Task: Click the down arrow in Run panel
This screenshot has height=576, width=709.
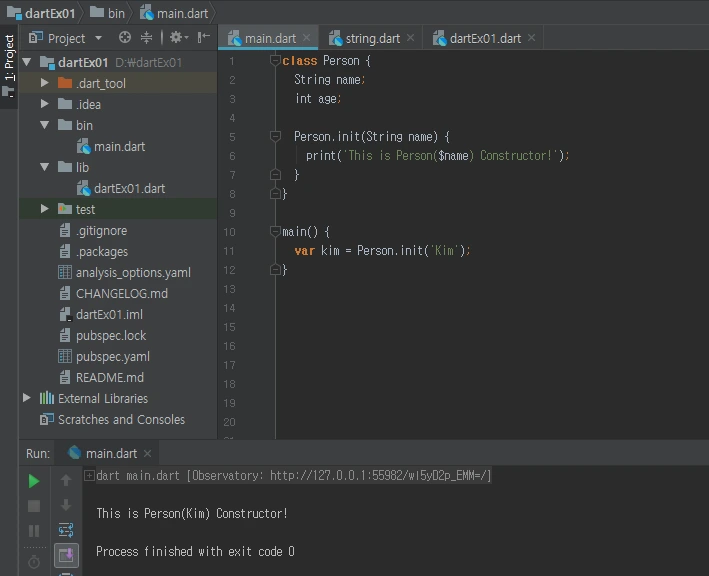Action: pyautogui.click(x=66, y=505)
